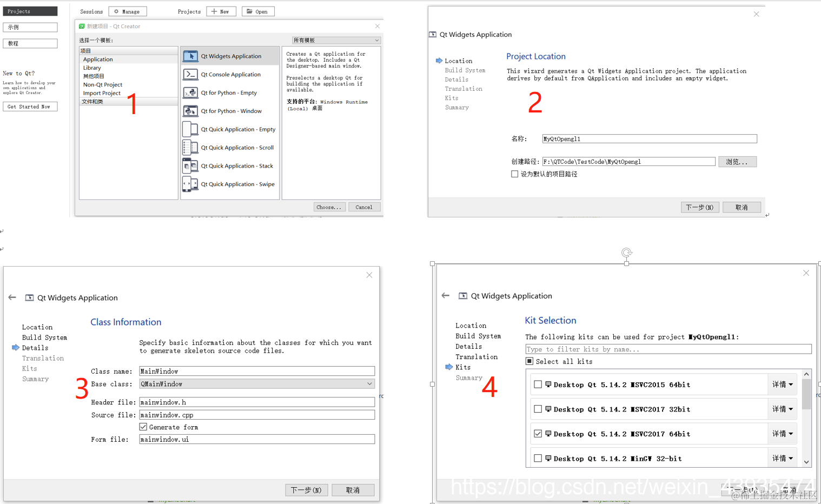821x504 pixels.
Task: Pick Qt Quick Application - Swipe icon
Action: tap(190, 184)
